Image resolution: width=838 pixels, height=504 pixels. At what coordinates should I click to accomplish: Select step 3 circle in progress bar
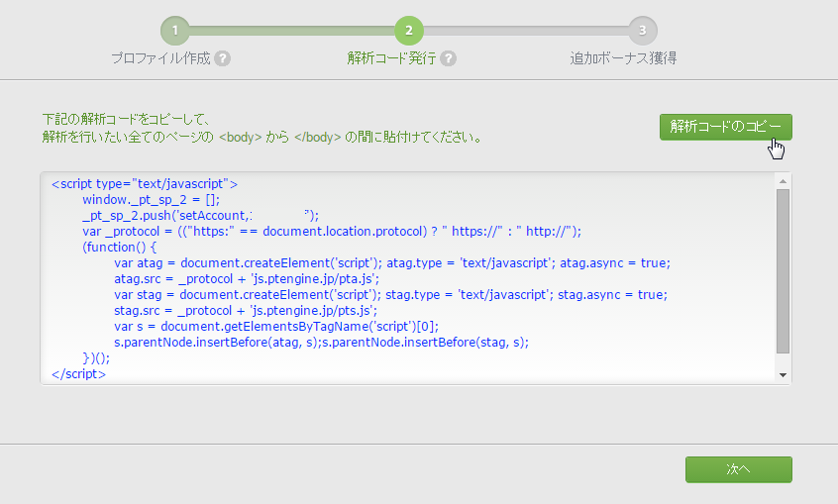(643, 31)
